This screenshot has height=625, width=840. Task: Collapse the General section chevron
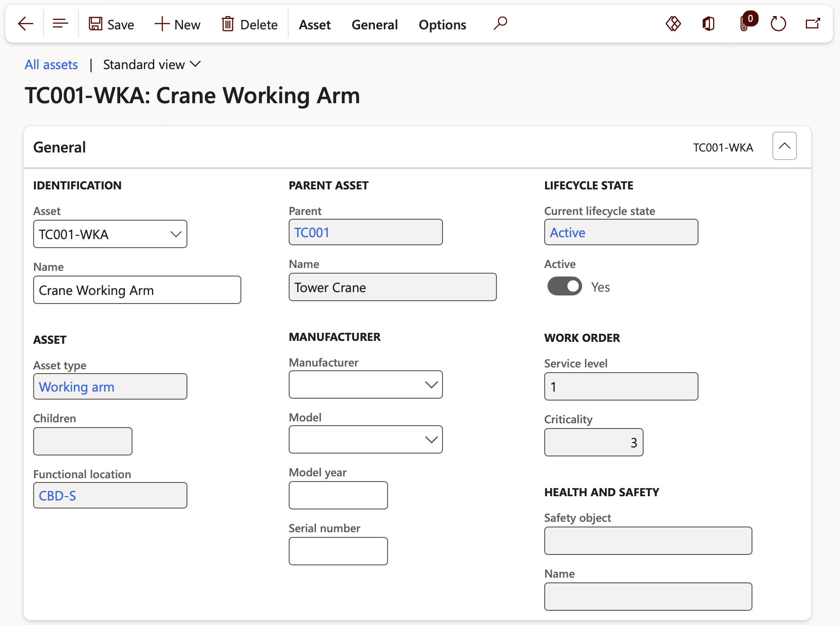[x=784, y=146]
